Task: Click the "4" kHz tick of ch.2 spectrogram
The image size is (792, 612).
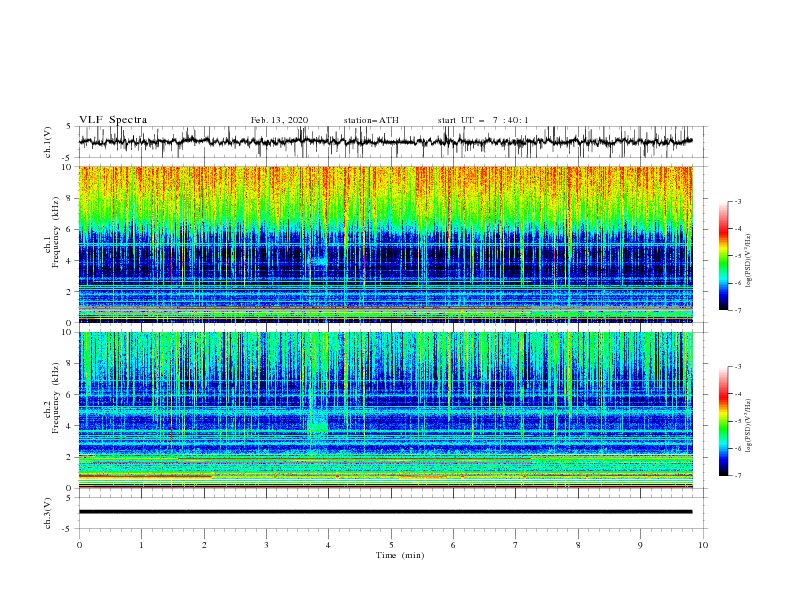Action: pos(70,426)
